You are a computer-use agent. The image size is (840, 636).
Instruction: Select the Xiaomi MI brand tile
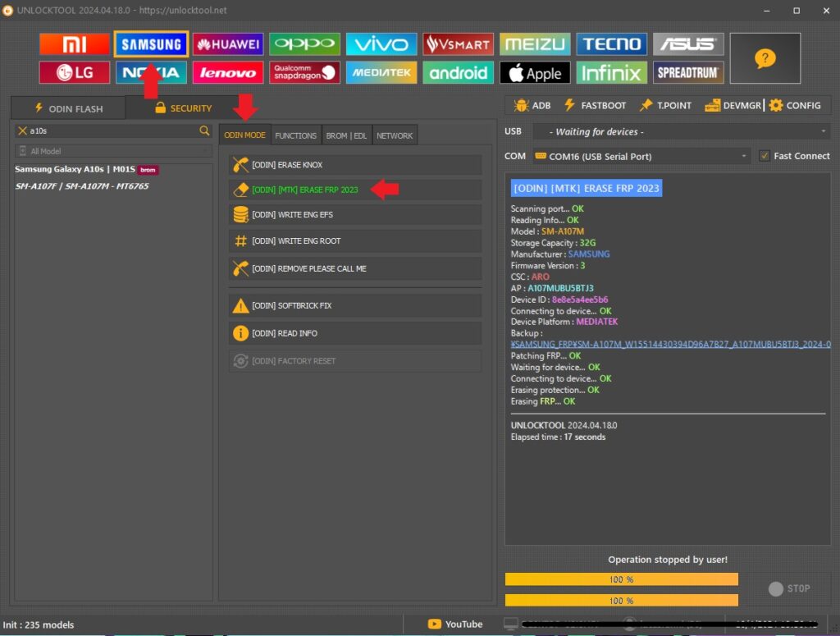coord(74,44)
